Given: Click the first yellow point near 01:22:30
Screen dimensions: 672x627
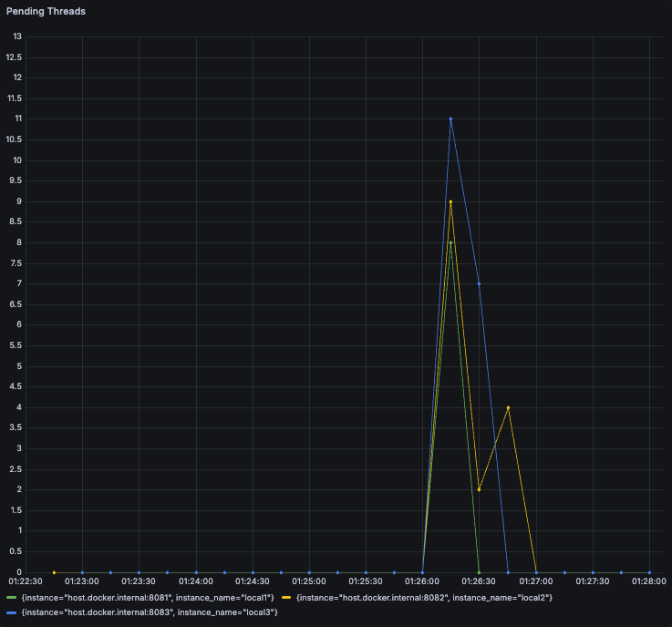Looking at the screenshot, I should pyautogui.click(x=54, y=572).
